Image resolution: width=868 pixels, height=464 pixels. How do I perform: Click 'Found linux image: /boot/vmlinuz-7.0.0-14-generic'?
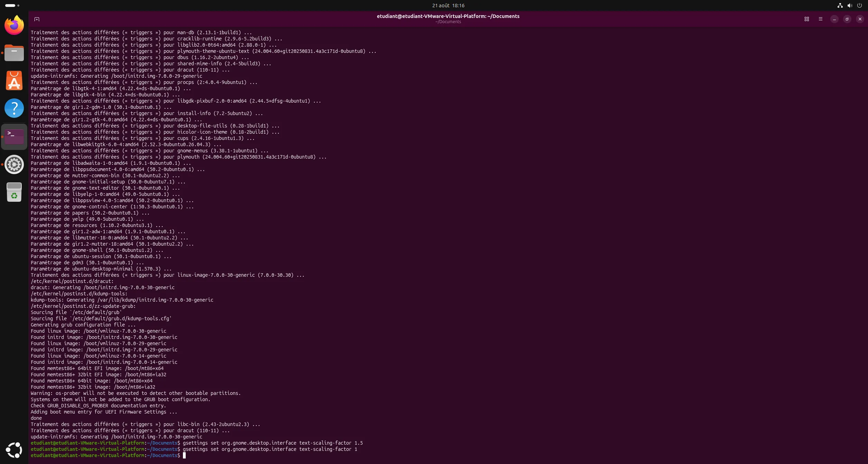pos(98,356)
